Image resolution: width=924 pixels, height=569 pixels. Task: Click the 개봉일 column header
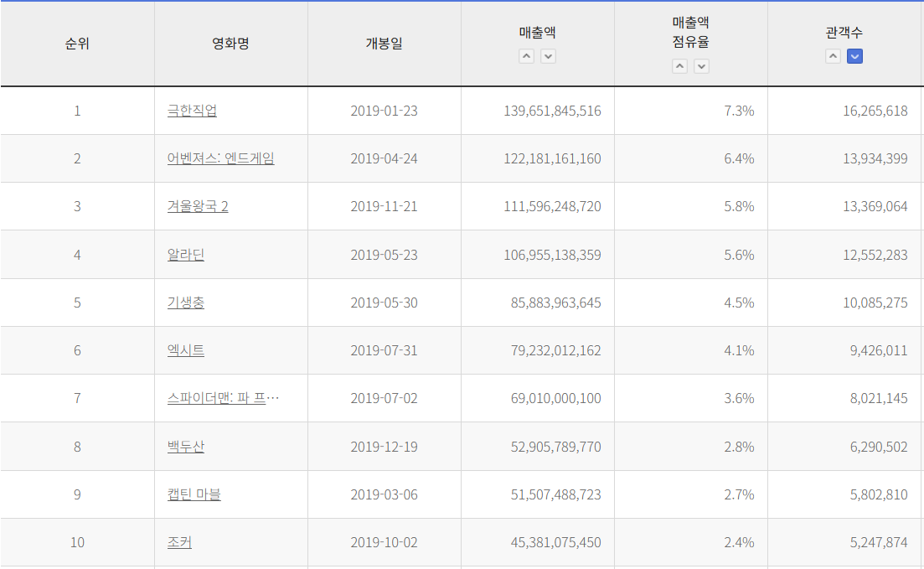click(x=384, y=44)
